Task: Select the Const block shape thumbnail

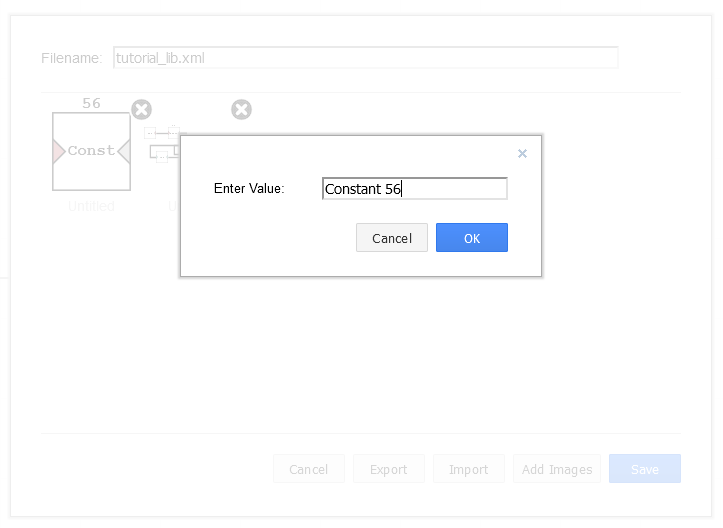Action: 91,151
